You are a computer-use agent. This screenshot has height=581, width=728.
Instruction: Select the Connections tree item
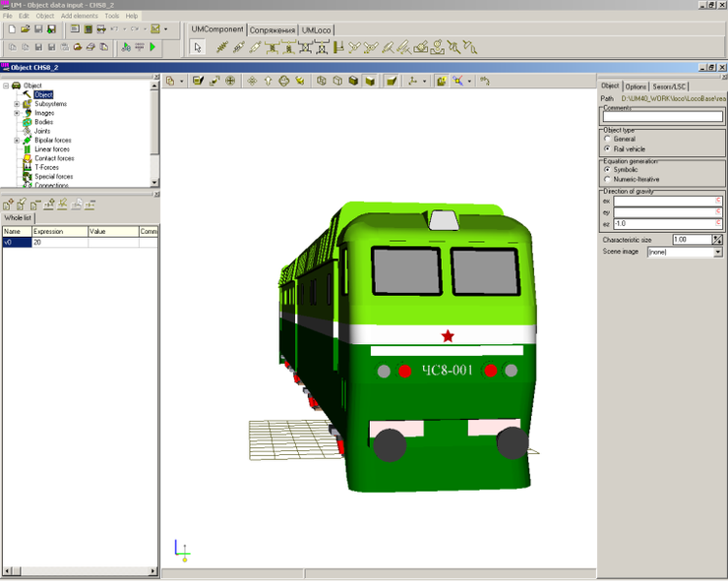click(x=51, y=185)
